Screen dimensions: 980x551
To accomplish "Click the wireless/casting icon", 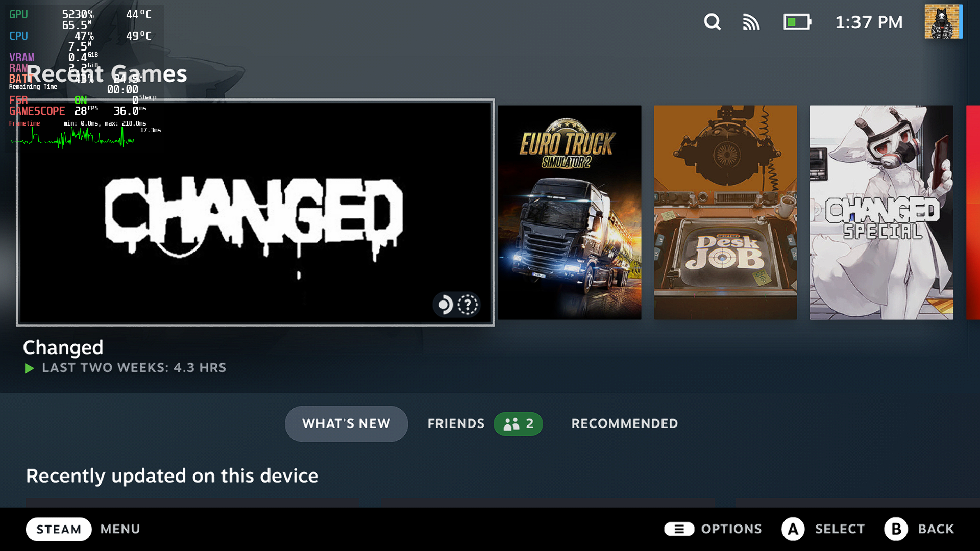I will [752, 22].
